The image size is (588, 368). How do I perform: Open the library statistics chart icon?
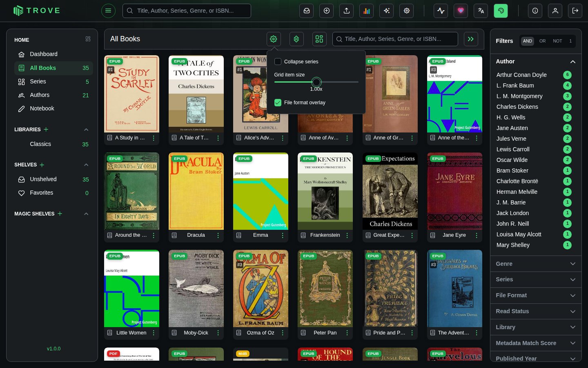point(367,11)
